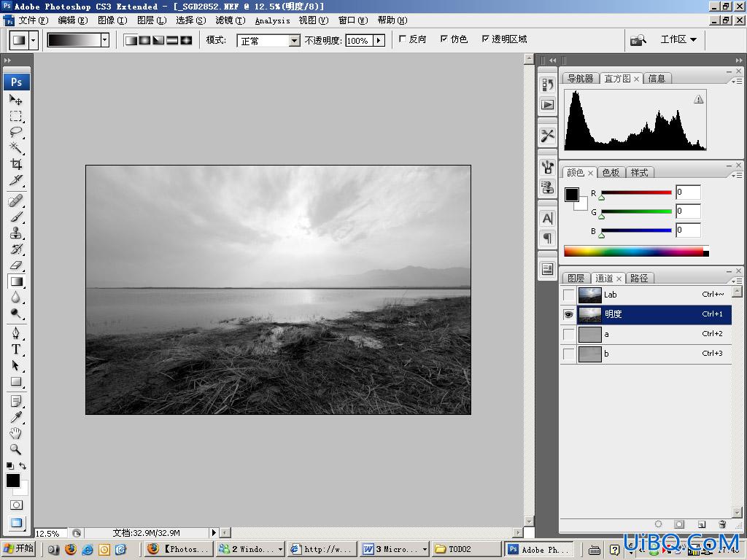Switch to the 路径 tab
Screen dimensions: 747x560
pos(639,278)
